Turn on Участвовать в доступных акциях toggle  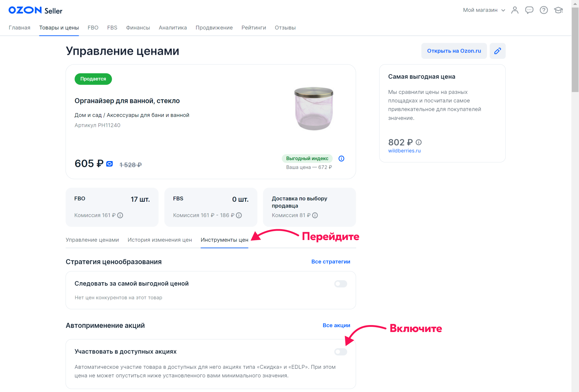[x=340, y=352]
